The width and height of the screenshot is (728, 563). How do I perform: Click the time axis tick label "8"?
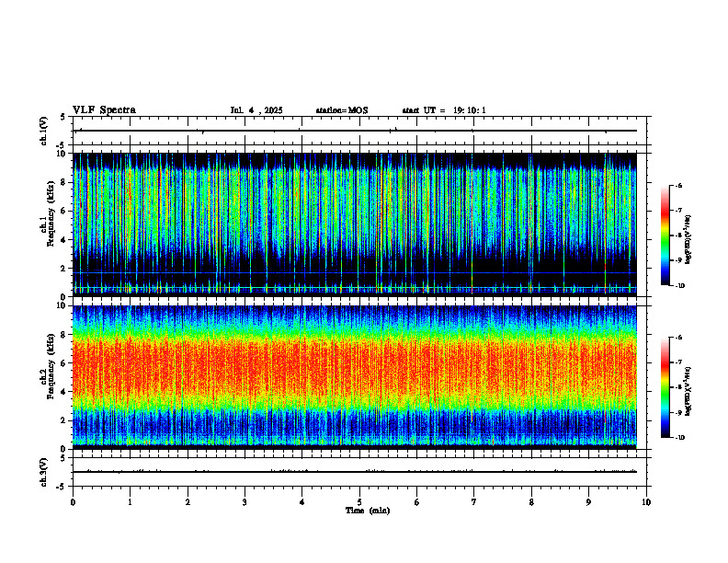(x=531, y=502)
